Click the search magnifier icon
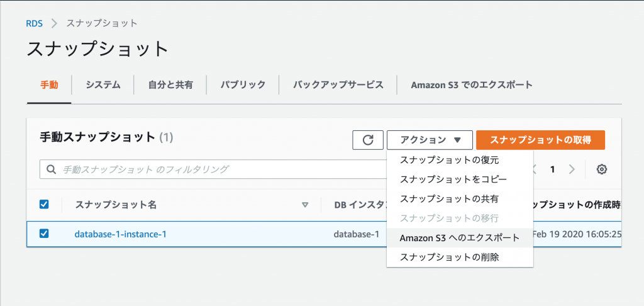The image size is (644, 306). pyautogui.click(x=50, y=169)
